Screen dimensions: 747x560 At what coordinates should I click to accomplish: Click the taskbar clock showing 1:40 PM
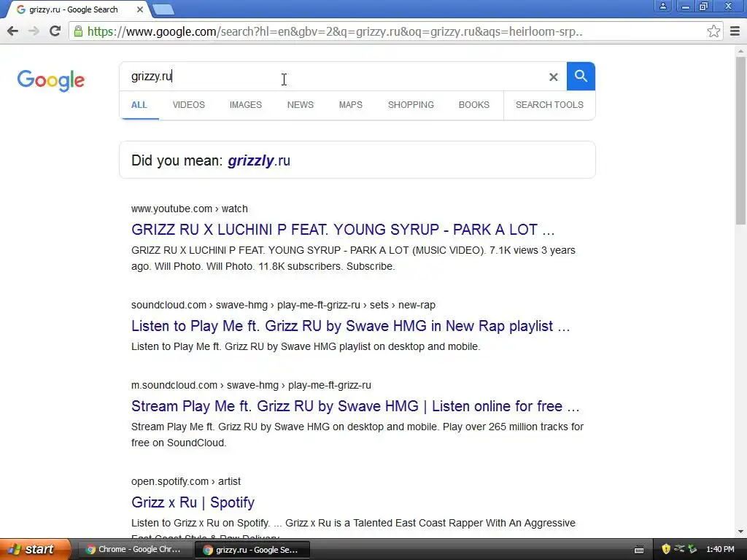720,550
